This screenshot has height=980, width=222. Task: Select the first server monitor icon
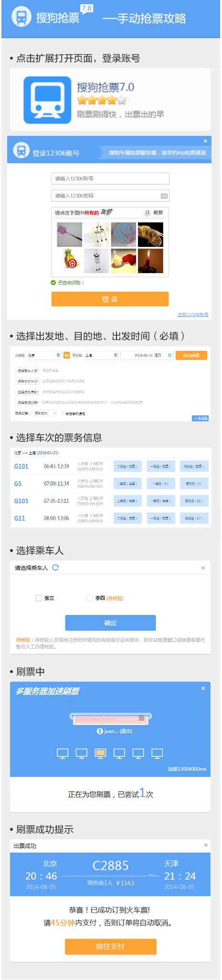coord(63,753)
